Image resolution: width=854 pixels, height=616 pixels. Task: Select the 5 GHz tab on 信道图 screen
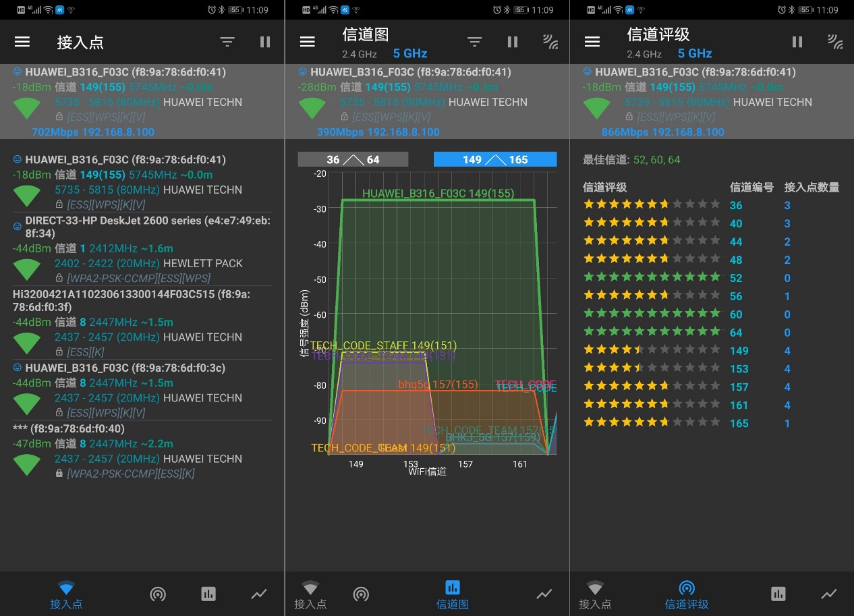point(410,53)
